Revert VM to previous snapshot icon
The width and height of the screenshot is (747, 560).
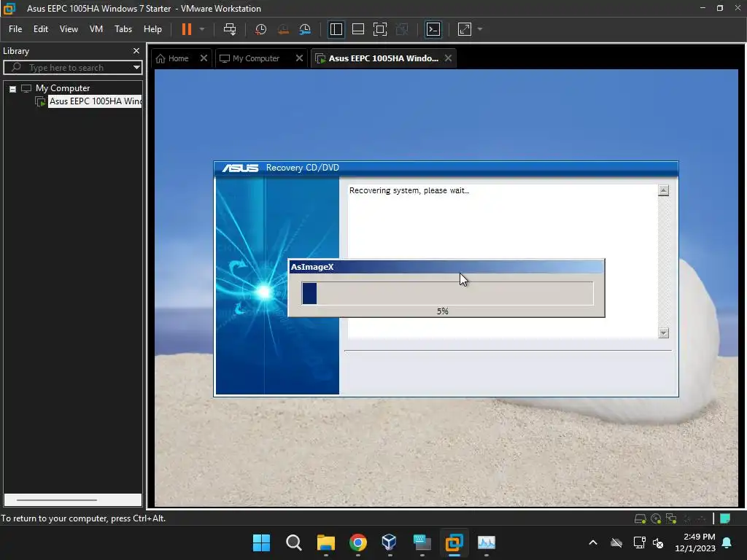pyautogui.click(x=283, y=29)
